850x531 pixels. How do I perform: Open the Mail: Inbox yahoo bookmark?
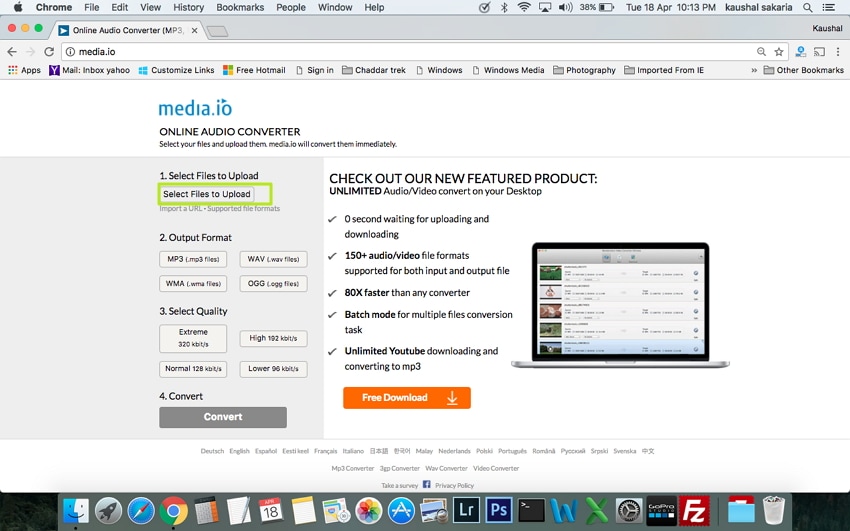tap(89, 70)
